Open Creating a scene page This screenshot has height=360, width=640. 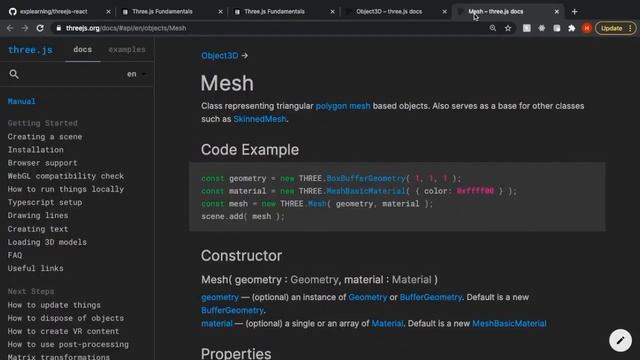point(45,136)
